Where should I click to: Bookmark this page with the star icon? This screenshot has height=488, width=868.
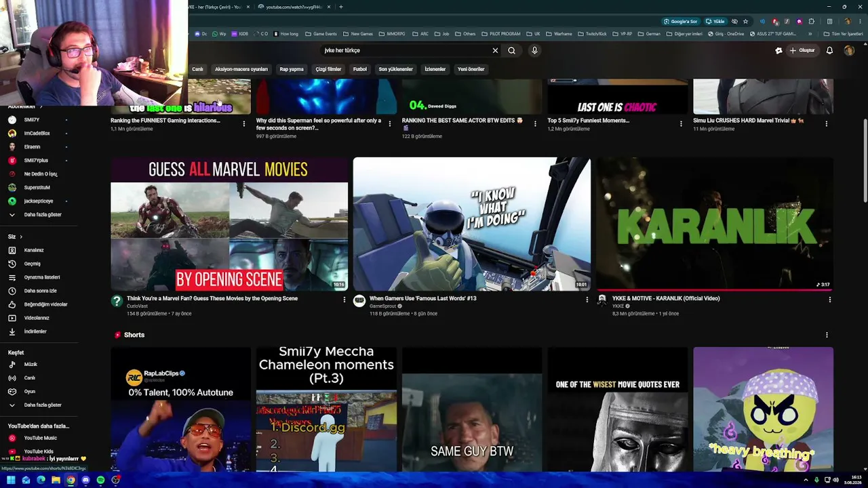tap(745, 21)
